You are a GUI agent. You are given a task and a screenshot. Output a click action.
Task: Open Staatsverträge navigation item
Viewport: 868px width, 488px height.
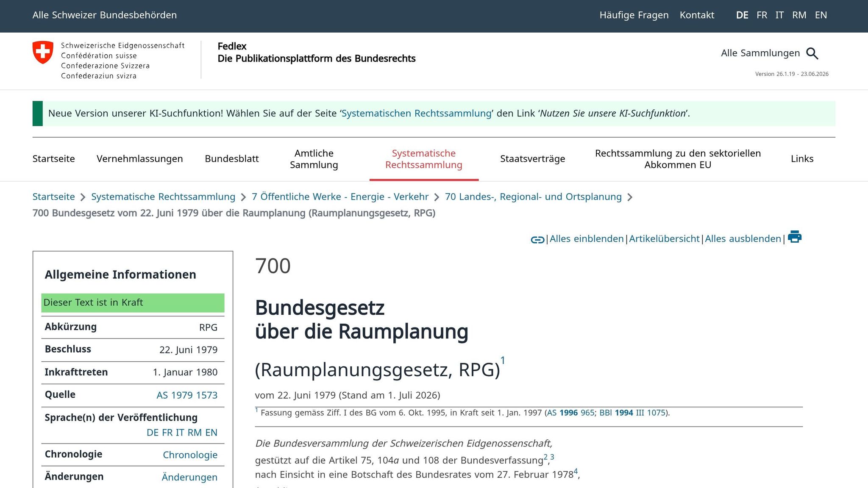pyautogui.click(x=533, y=159)
